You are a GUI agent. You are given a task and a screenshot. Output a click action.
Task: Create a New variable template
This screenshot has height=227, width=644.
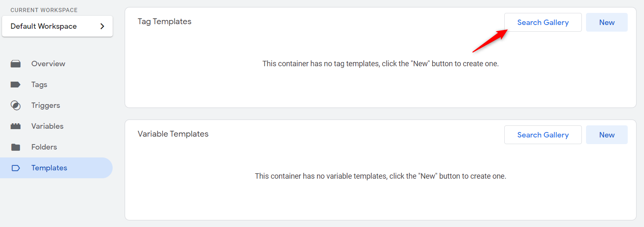606,135
